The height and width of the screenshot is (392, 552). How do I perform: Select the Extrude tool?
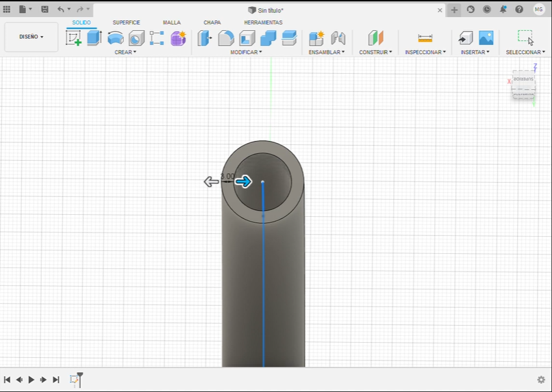95,38
